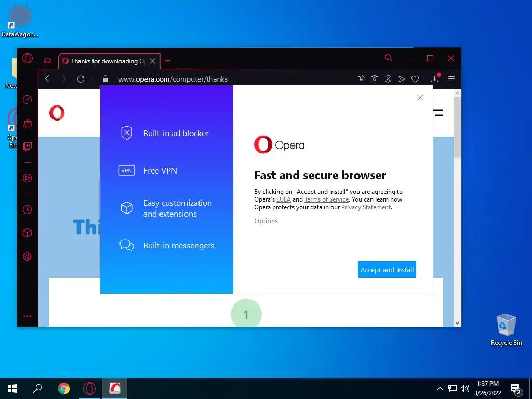Open the EULA link
The width and height of the screenshot is (532, 399).
[x=284, y=199]
